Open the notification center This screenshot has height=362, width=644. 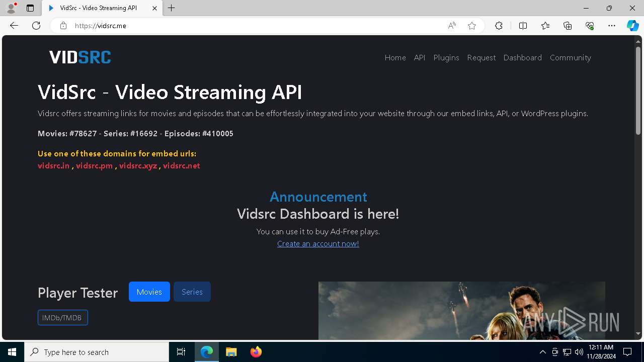point(627,352)
